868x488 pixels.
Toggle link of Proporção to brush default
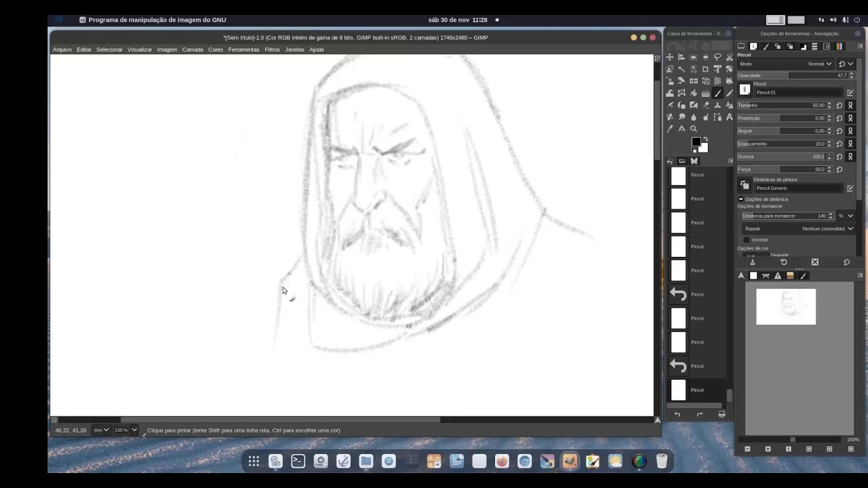pyautogui.click(x=850, y=118)
